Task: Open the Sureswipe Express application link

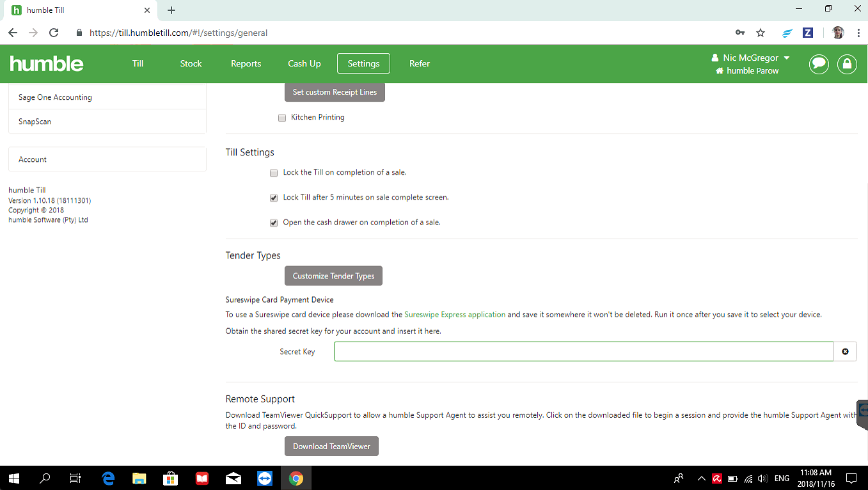Action: [x=455, y=315]
